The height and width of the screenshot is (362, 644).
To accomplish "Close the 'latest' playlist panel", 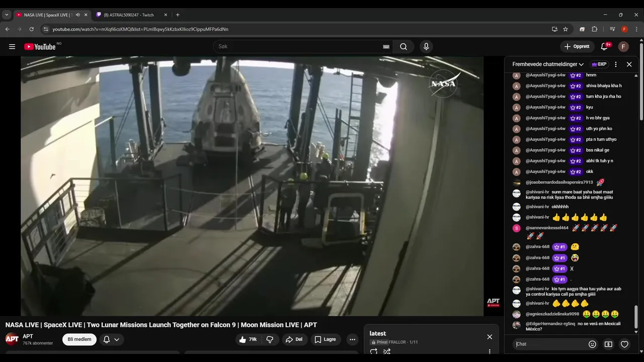I will point(490,337).
